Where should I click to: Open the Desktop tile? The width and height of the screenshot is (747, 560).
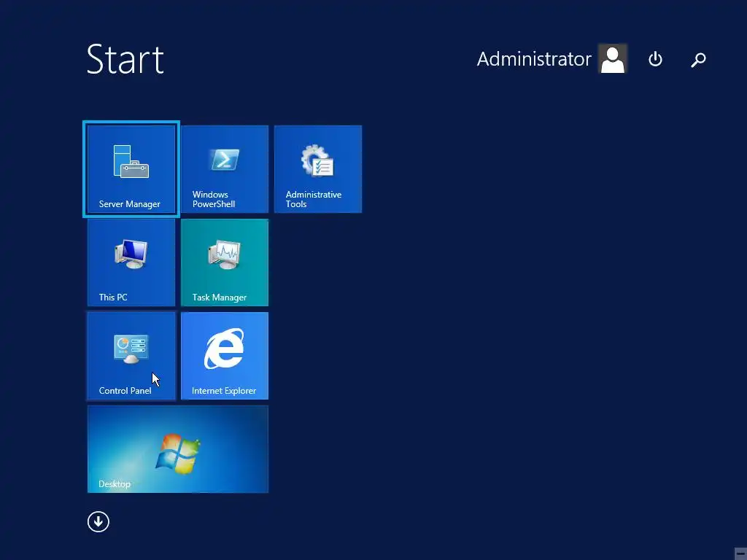pyautogui.click(x=178, y=449)
